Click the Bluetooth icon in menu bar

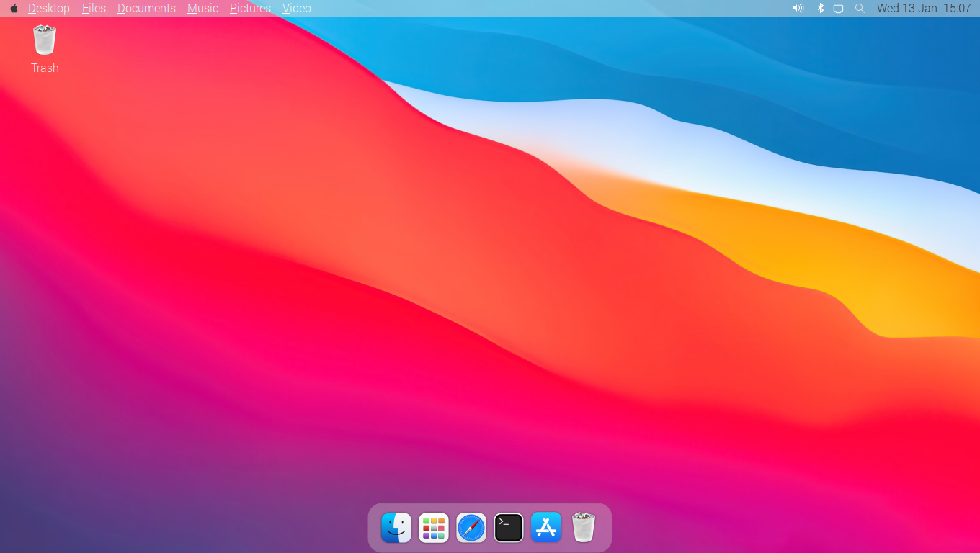pos(820,9)
